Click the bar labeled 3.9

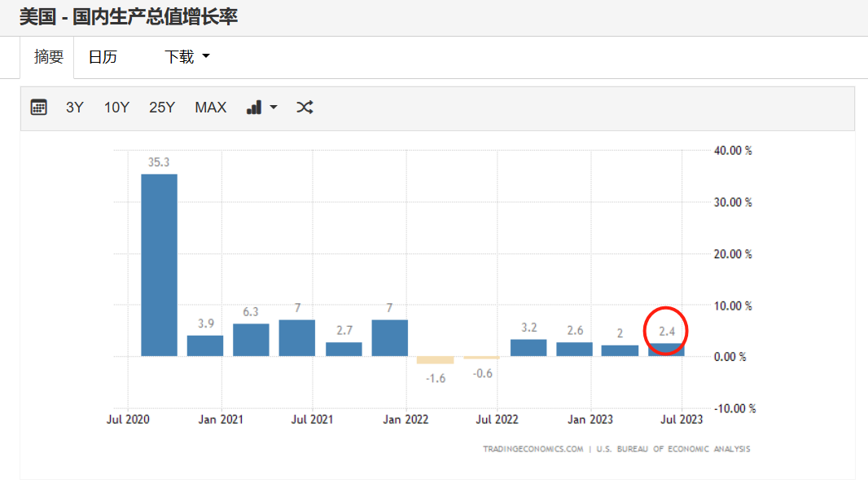point(205,345)
